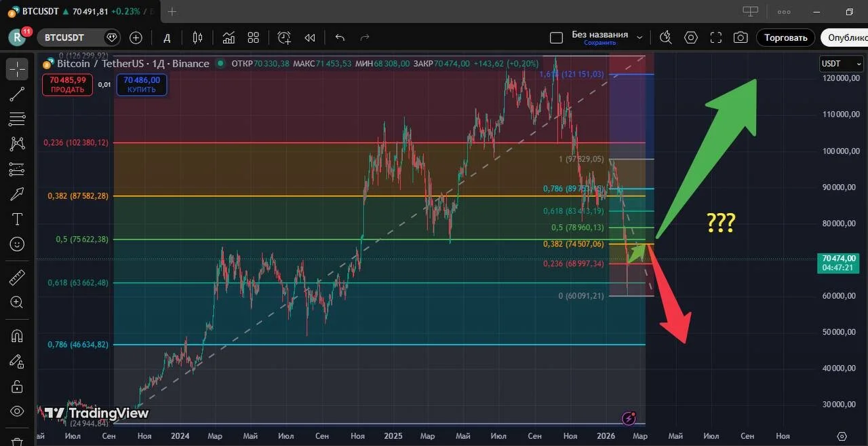Open the chart layout setup square
This screenshot has width=868, height=446.
point(556,38)
